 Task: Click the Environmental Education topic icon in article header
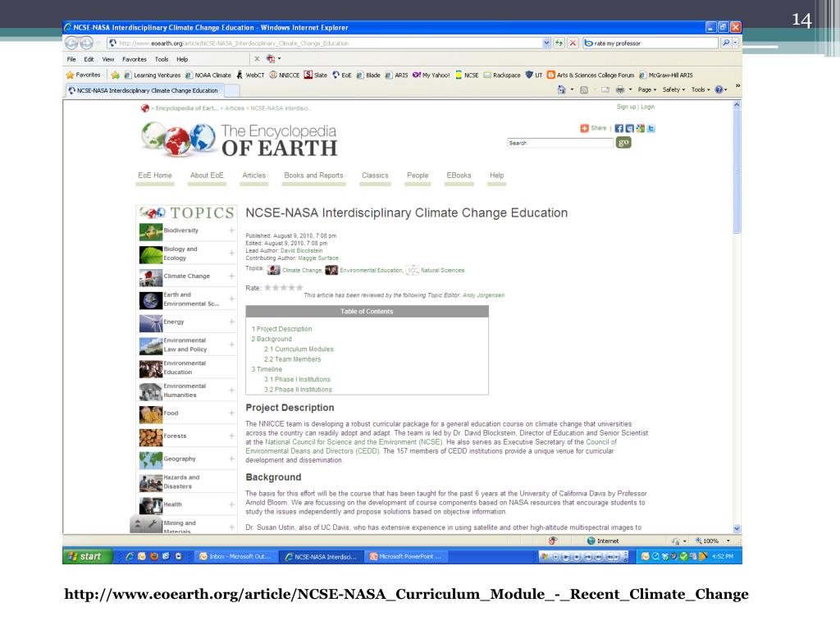[331, 270]
